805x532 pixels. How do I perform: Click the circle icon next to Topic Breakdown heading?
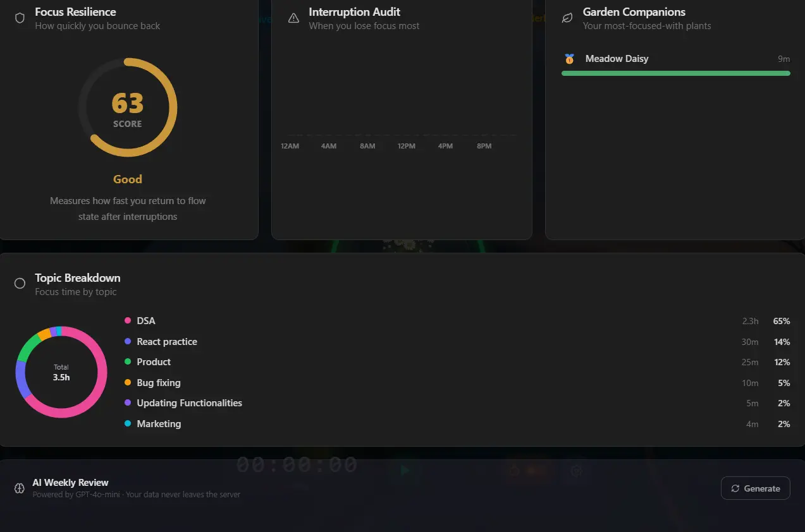[x=19, y=283]
